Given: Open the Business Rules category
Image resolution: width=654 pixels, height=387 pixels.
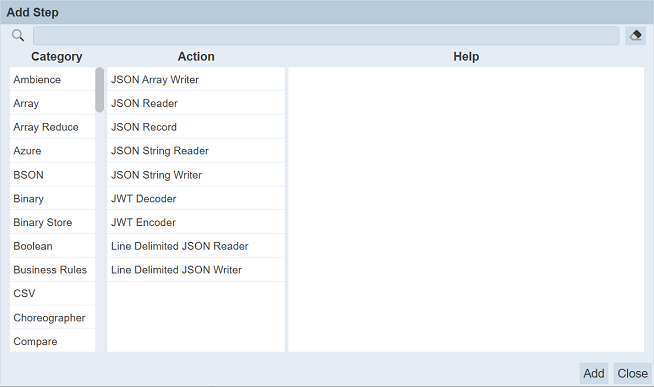Looking at the screenshot, I should click(x=53, y=270).
